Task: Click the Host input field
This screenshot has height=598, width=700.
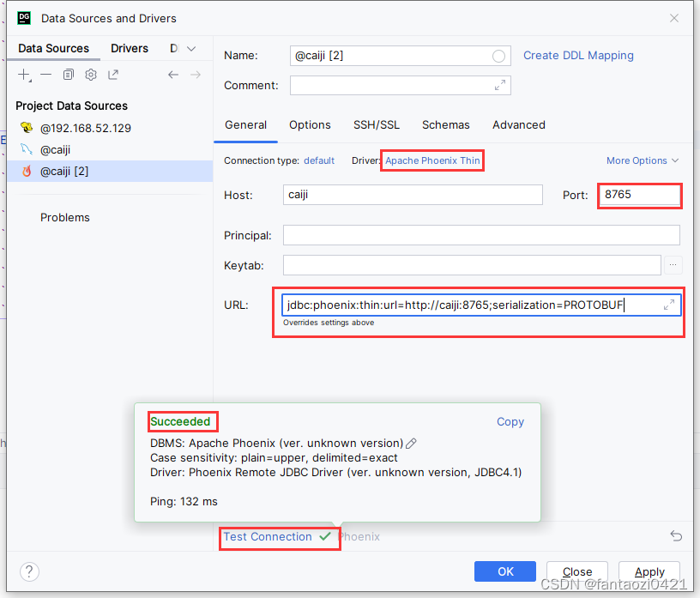Action: point(413,195)
